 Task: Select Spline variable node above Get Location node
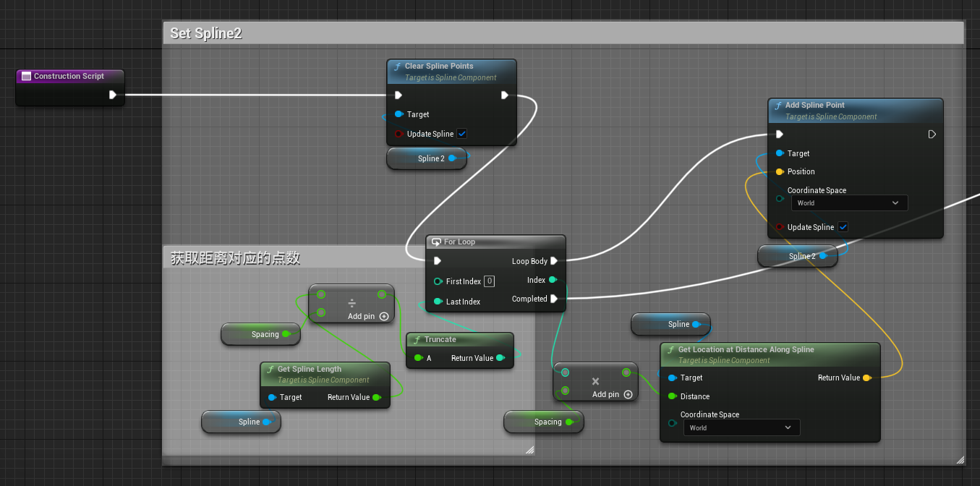click(670, 324)
